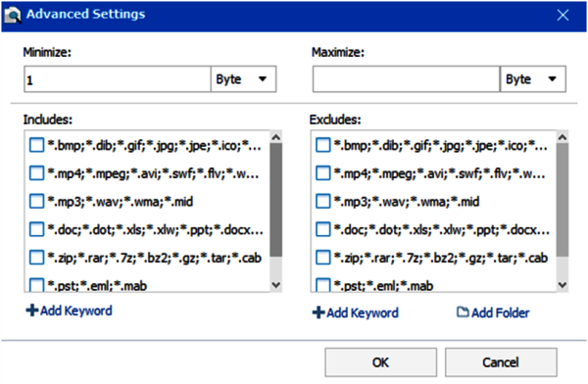This screenshot has height=384, width=588.
Task: Click the plus icon beside Includes Add Keyword
Action: coord(32,311)
